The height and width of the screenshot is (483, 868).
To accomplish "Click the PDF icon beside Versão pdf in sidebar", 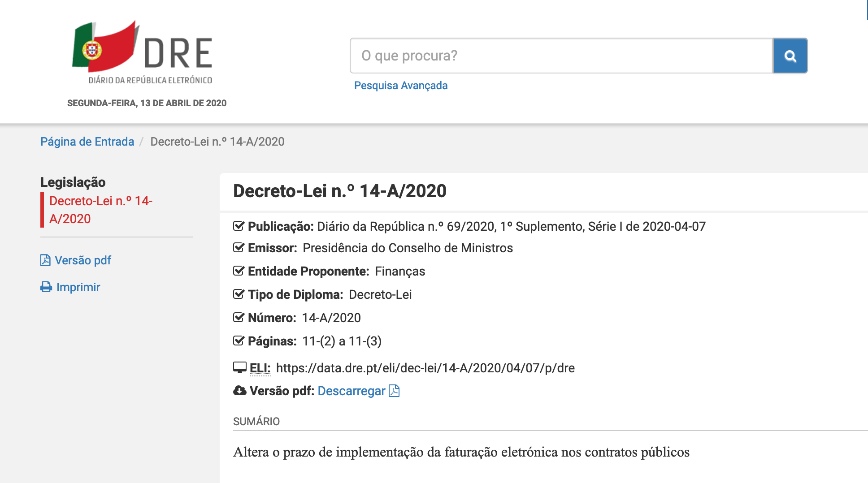I will pos(45,260).
